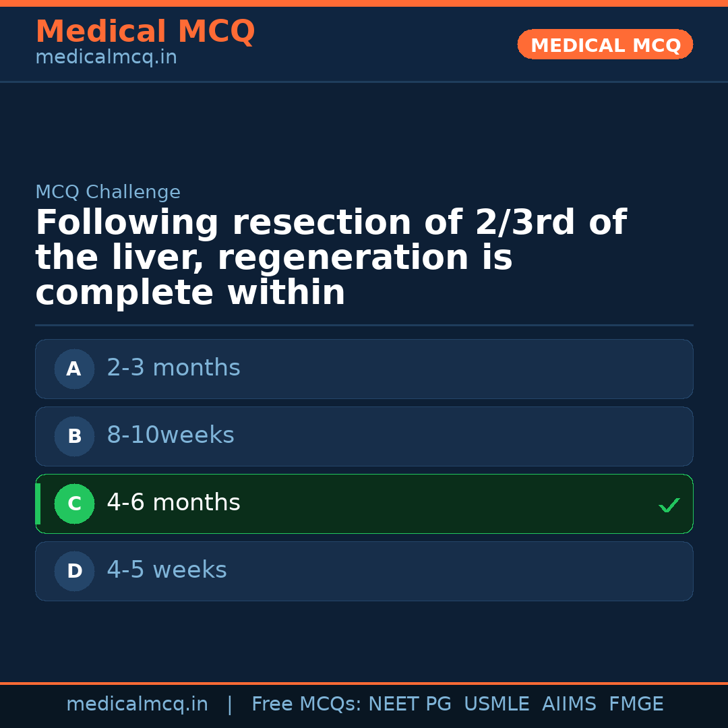Switch to the USMLE category
Image resolution: width=728 pixels, height=728 pixels.
pyautogui.click(x=497, y=704)
